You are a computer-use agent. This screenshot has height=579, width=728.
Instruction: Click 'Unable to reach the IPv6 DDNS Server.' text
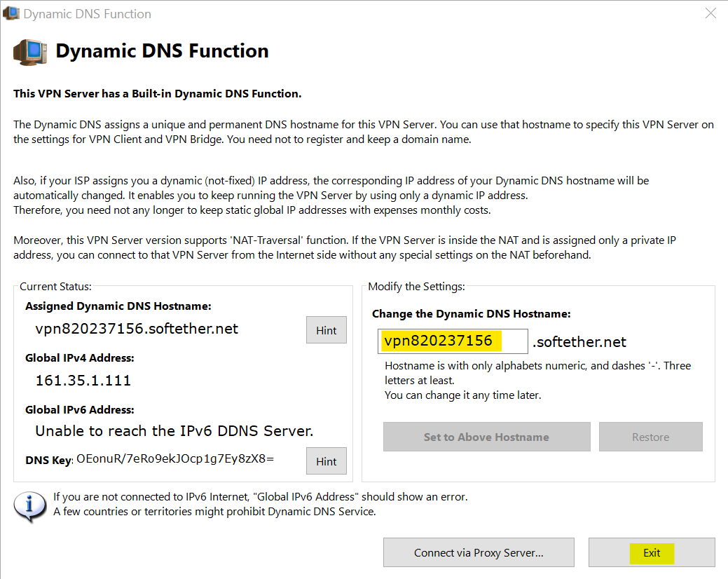click(174, 431)
